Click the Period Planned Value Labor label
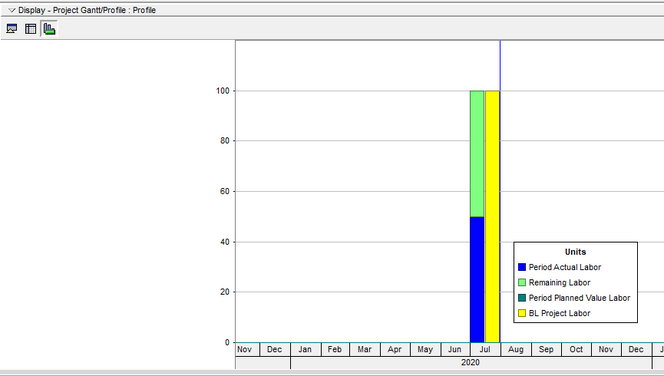Screen dimensions: 664x376 click(x=579, y=298)
